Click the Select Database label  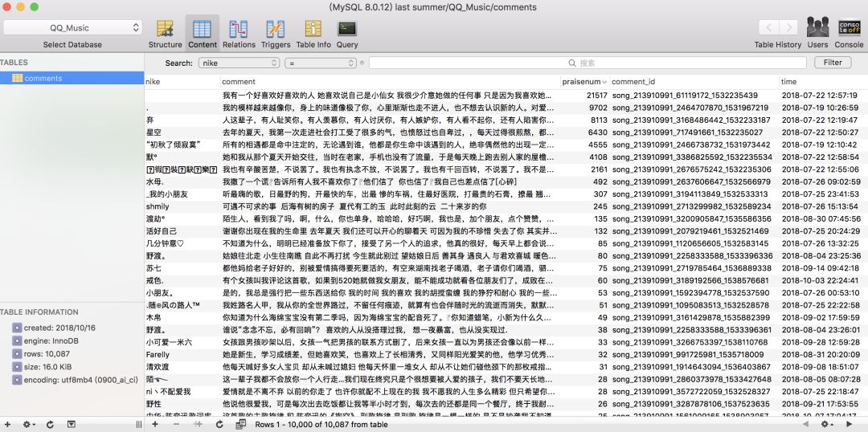[72, 44]
